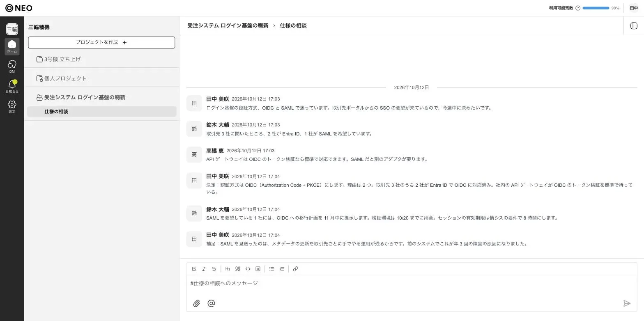
Task: Click the 2026年10月12日 date divider label
Action: pyautogui.click(x=412, y=87)
